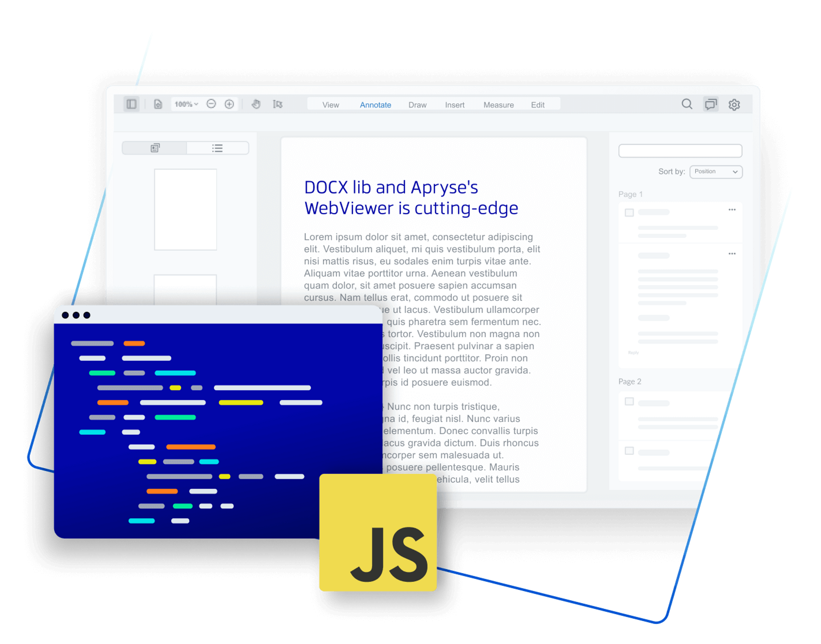Toggle the comments panel icon

[x=711, y=104]
